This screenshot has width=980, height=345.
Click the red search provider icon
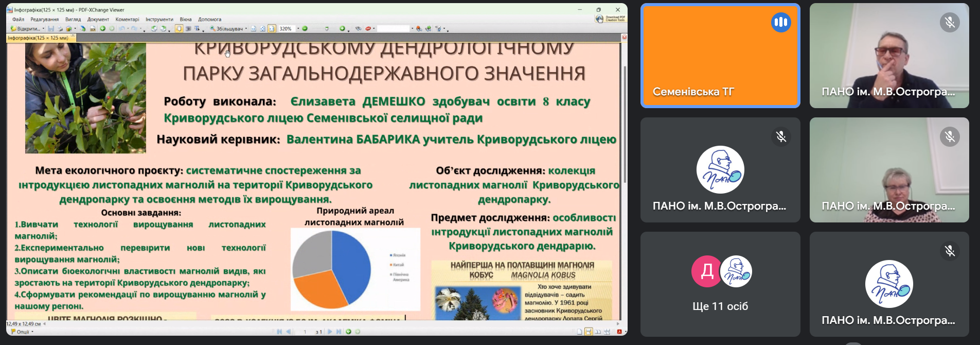[x=368, y=29]
